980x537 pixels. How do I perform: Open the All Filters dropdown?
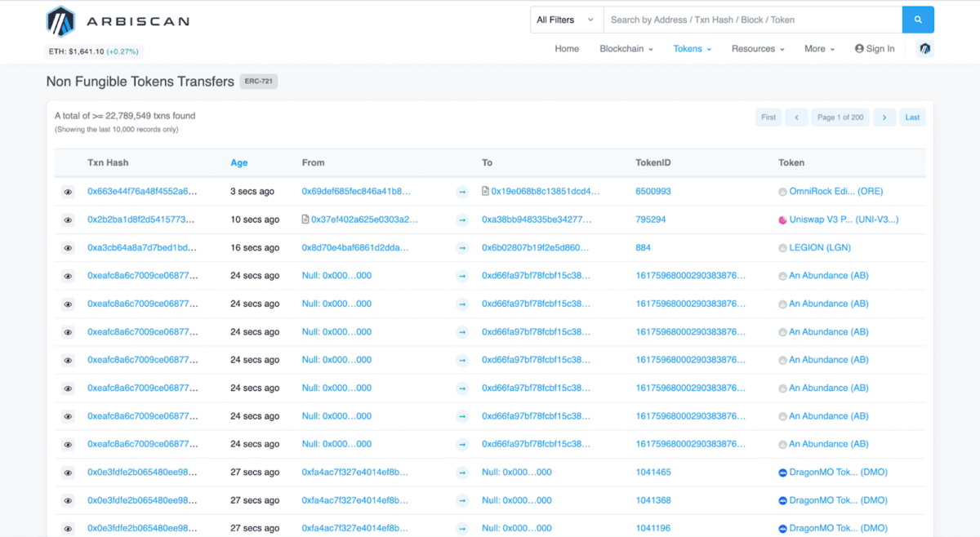566,20
